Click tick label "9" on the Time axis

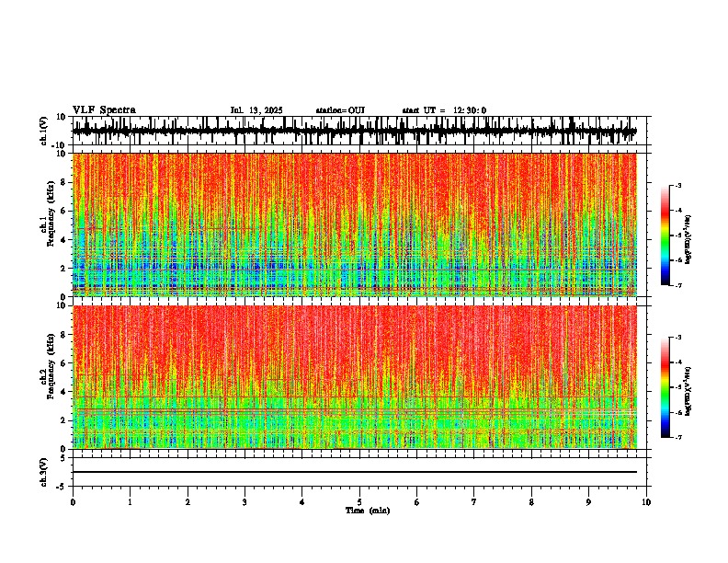(x=588, y=502)
